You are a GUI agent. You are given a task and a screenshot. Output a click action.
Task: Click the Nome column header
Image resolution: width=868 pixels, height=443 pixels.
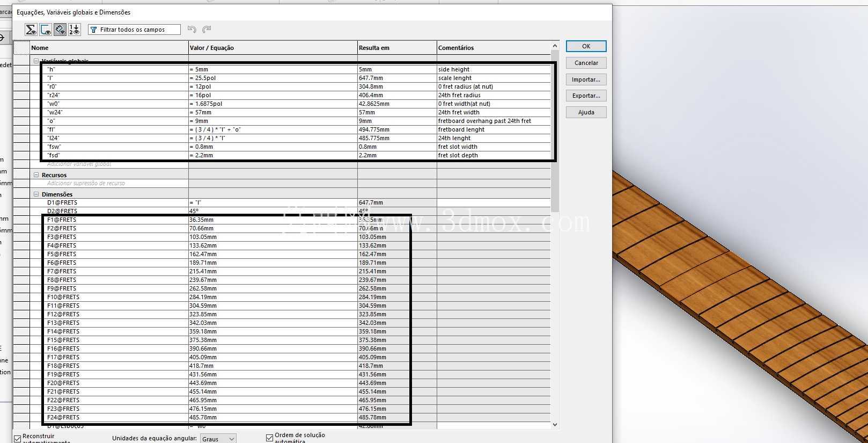(x=109, y=48)
